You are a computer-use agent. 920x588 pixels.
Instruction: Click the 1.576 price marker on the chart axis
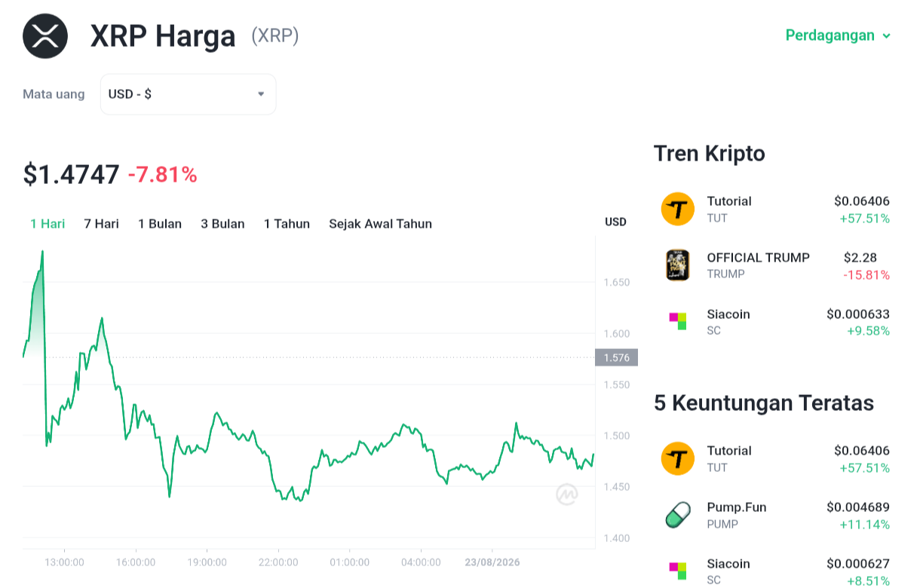tap(616, 357)
